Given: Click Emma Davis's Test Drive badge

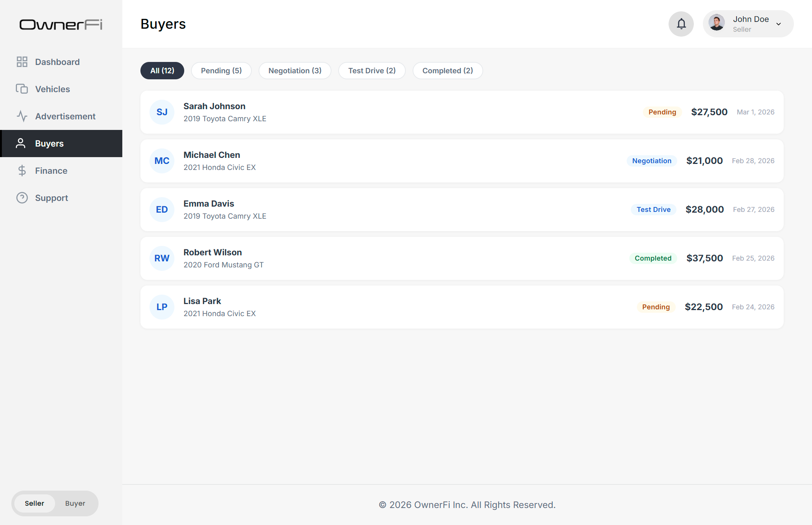Looking at the screenshot, I should click(x=654, y=210).
